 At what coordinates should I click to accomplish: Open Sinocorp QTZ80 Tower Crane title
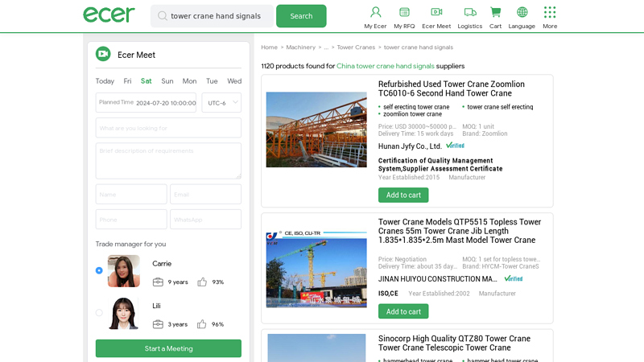tap(454, 343)
